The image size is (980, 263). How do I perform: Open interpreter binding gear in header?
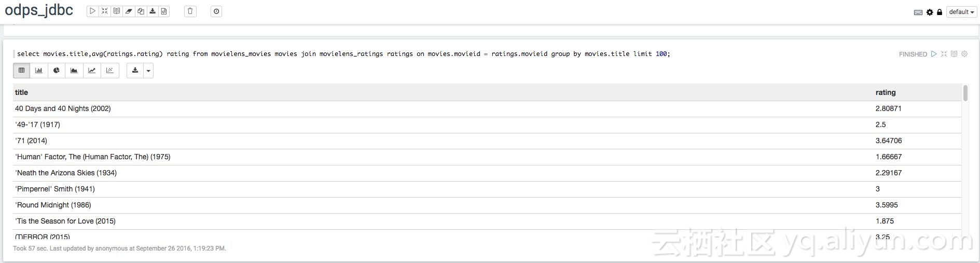coord(930,12)
